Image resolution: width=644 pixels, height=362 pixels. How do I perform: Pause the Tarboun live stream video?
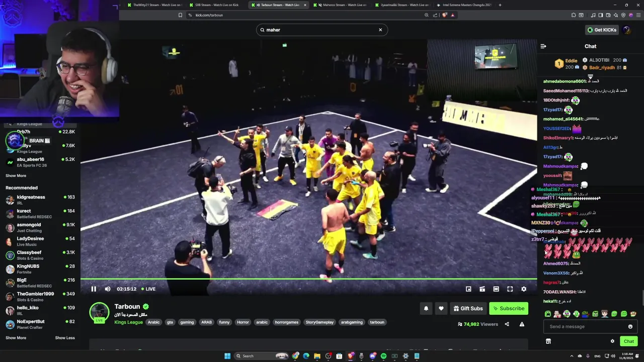click(94, 289)
